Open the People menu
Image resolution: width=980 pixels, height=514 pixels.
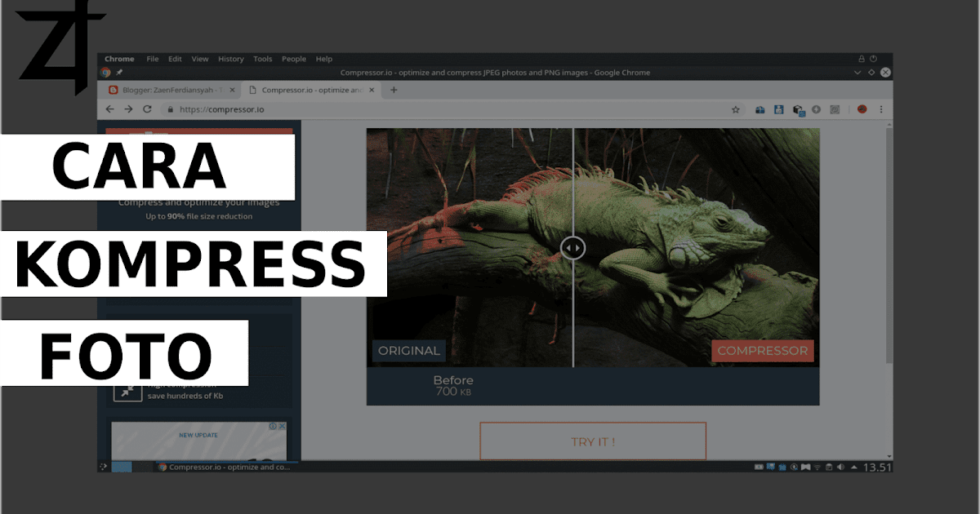[x=294, y=59]
